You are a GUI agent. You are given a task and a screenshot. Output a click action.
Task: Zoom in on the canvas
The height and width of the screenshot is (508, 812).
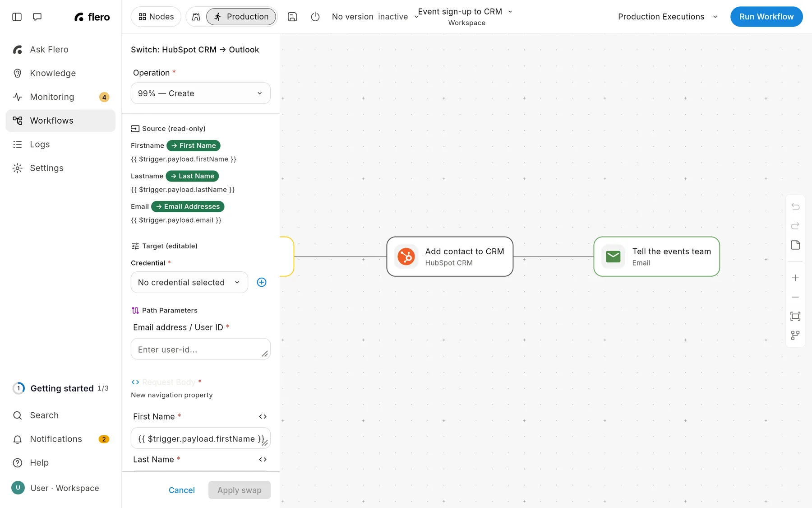click(795, 278)
